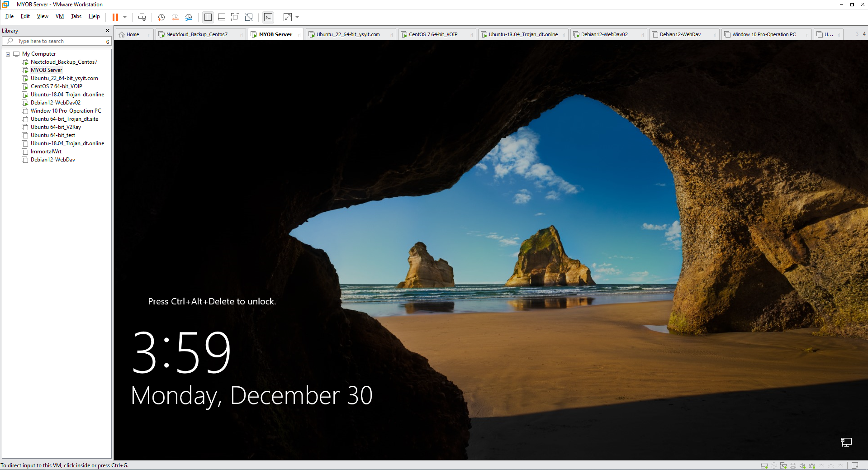
Task: Click the lock screen clock showing 3:59
Action: tap(181, 352)
